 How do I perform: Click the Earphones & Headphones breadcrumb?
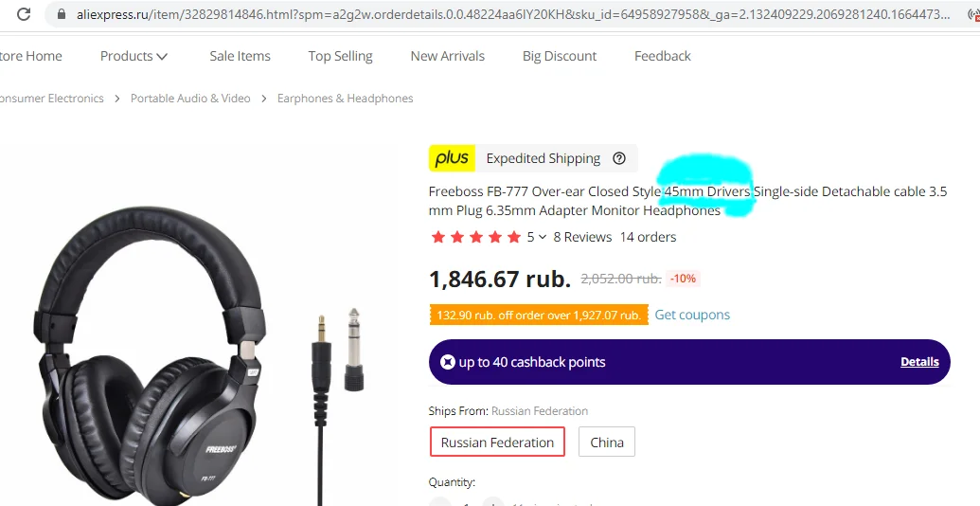[345, 99]
